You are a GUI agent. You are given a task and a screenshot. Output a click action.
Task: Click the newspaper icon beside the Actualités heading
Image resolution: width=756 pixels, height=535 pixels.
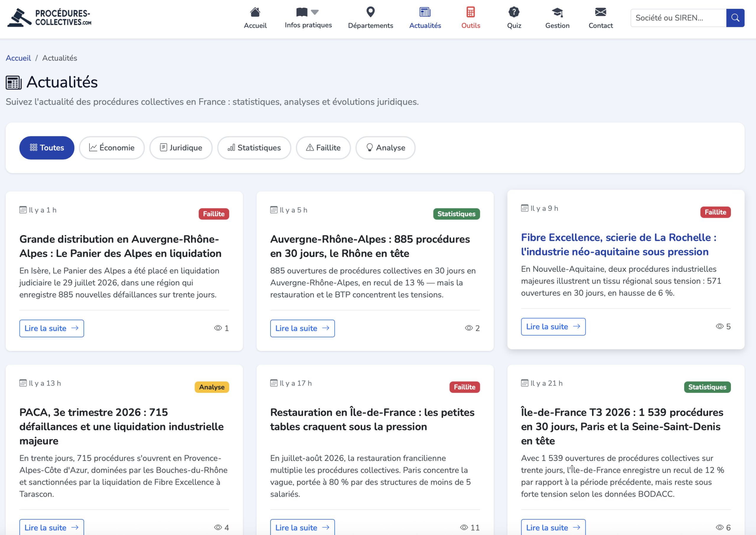[x=14, y=82]
